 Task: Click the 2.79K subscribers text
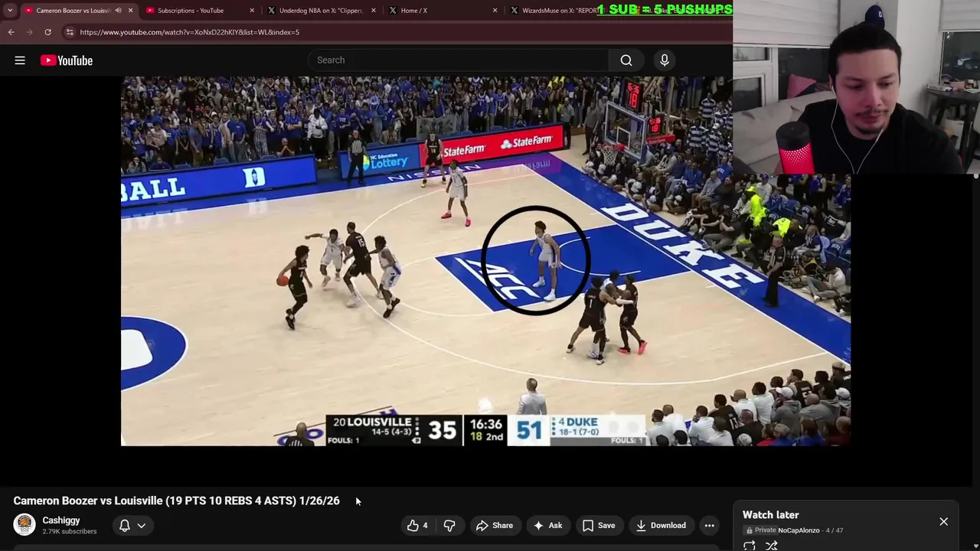[x=70, y=532]
